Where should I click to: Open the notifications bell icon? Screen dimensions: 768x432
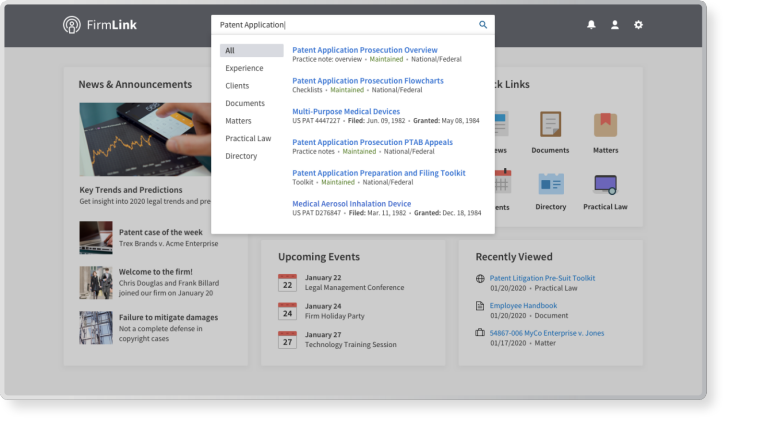[591, 25]
